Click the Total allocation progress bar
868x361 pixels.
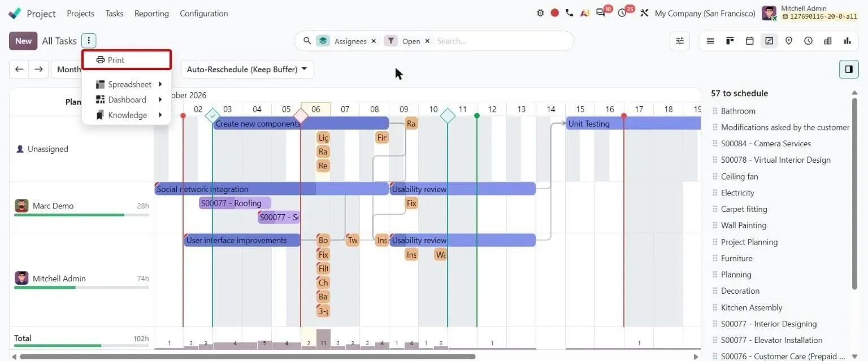[81, 345]
